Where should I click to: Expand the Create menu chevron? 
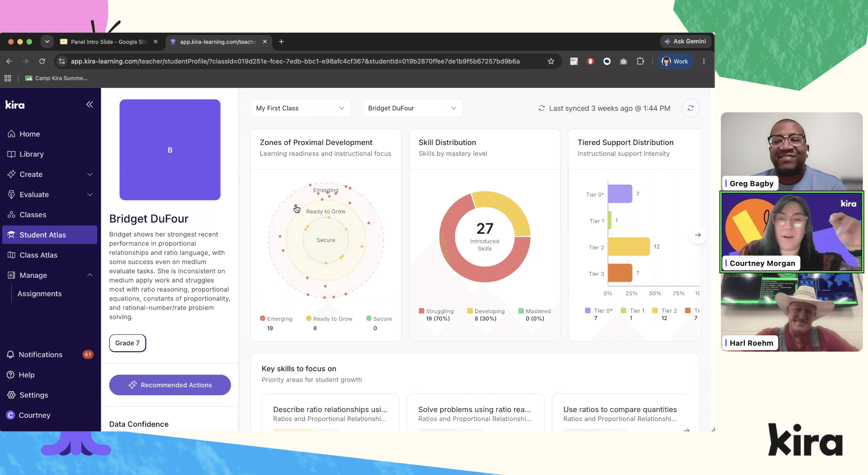[x=90, y=174]
